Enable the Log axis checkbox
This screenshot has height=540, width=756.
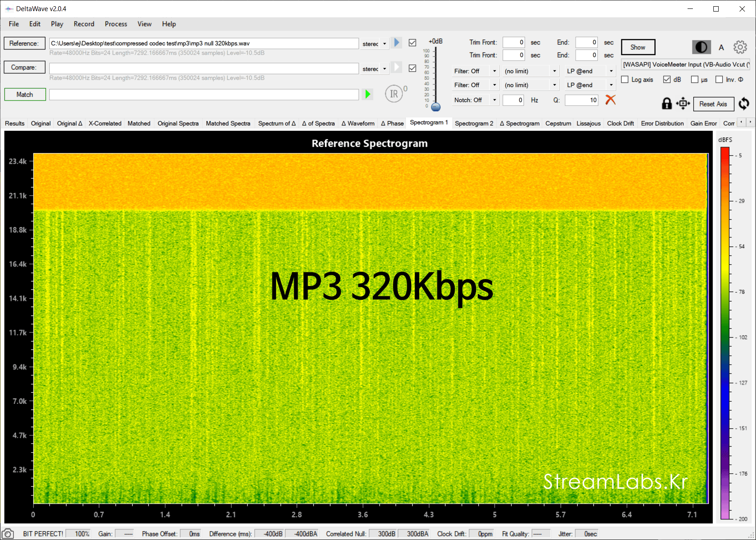point(625,80)
